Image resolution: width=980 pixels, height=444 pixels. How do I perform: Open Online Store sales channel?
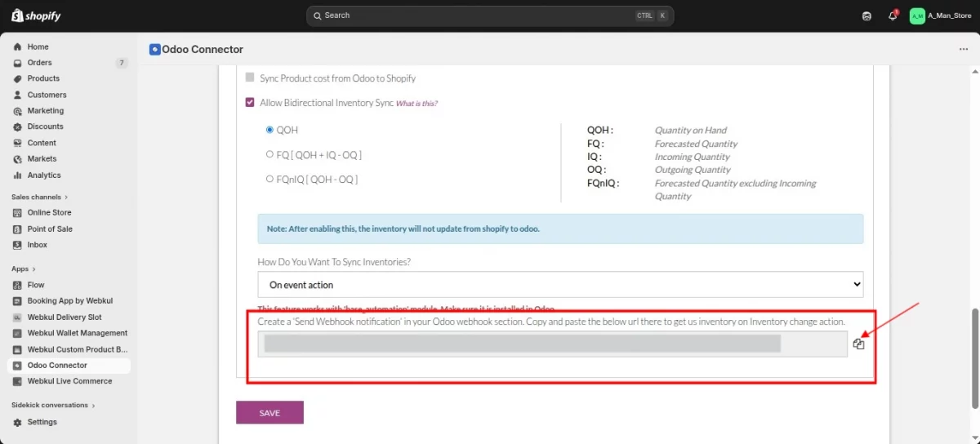(x=49, y=212)
